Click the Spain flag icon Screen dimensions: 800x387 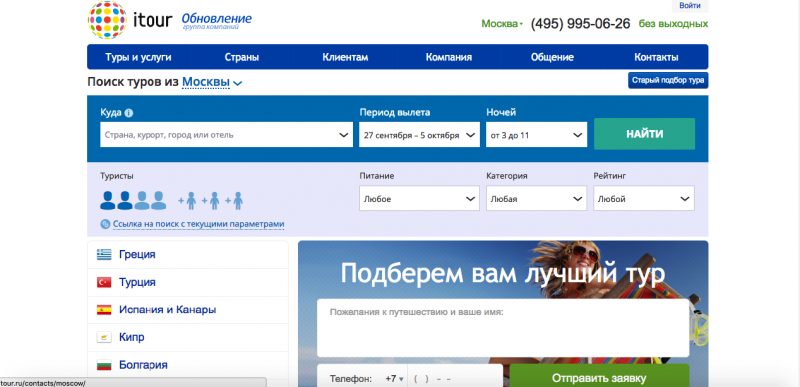tap(104, 309)
